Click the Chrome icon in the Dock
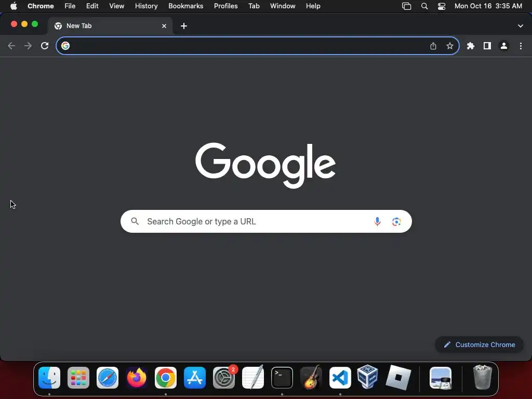532x399 pixels. coord(166,378)
